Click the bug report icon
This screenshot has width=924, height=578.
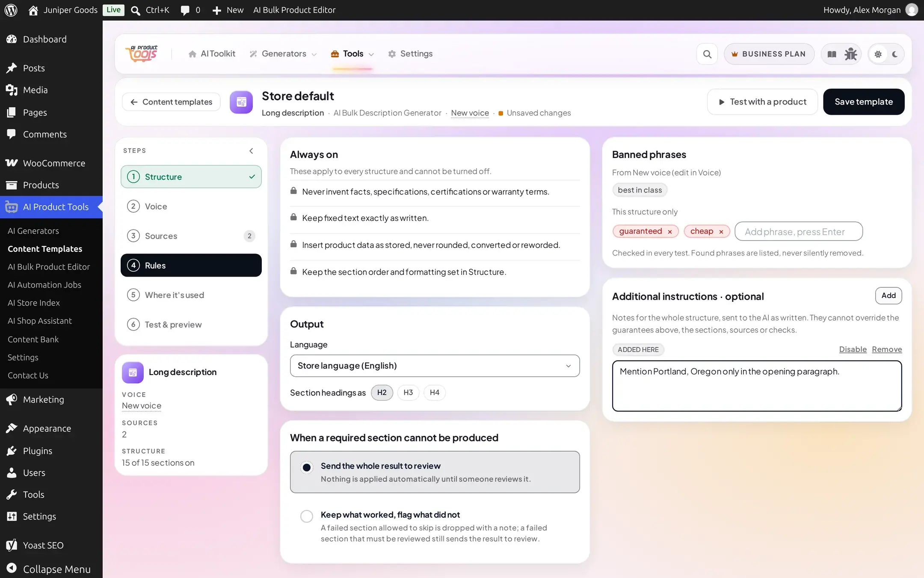tap(850, 54)
